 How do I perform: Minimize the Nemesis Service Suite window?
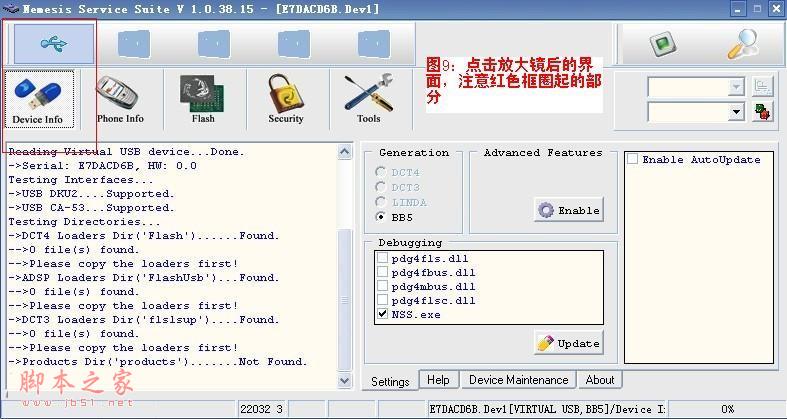737,9
